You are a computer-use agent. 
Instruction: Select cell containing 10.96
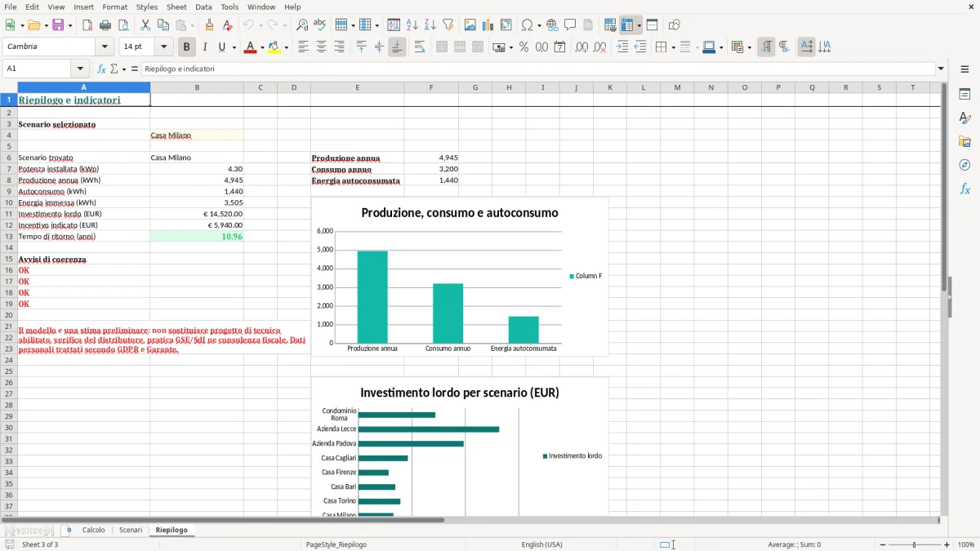click(x=197, y=237)
